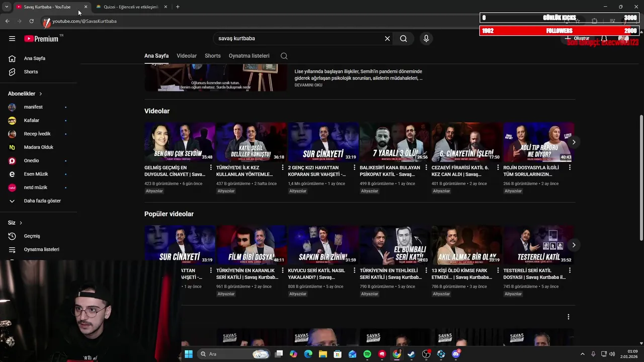Open the taskbar volume control
644x362 pixels.
click(612, 354)
